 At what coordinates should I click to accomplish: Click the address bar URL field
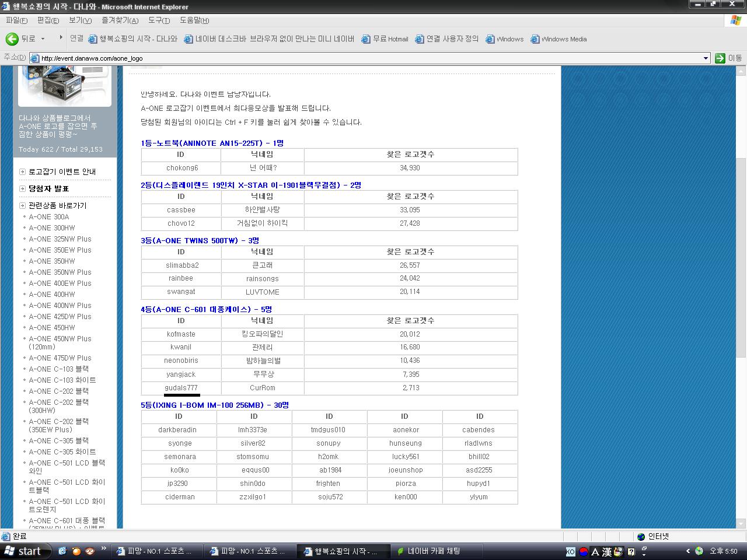pos(370,58)
